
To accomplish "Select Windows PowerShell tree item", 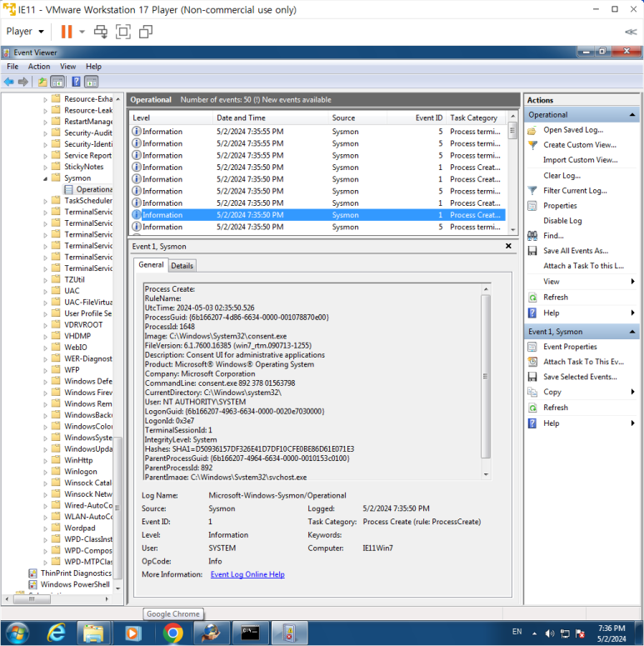I will click(69, 584).
